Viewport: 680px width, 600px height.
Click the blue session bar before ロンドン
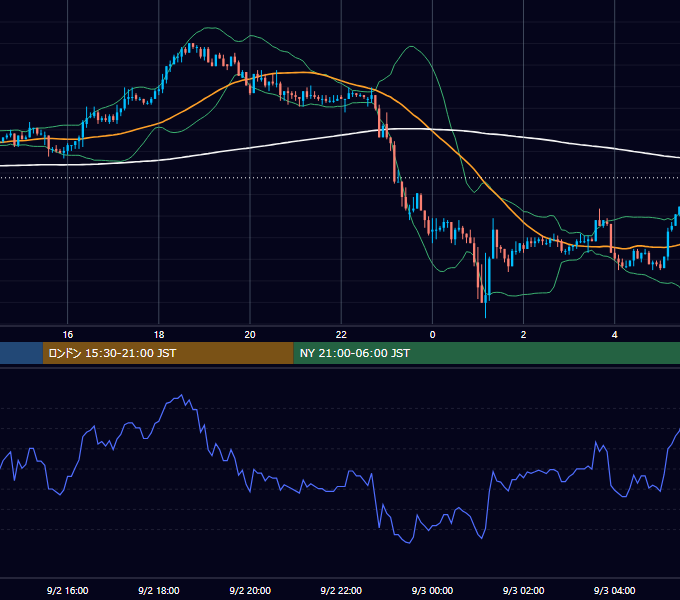(x=21, y=353)
